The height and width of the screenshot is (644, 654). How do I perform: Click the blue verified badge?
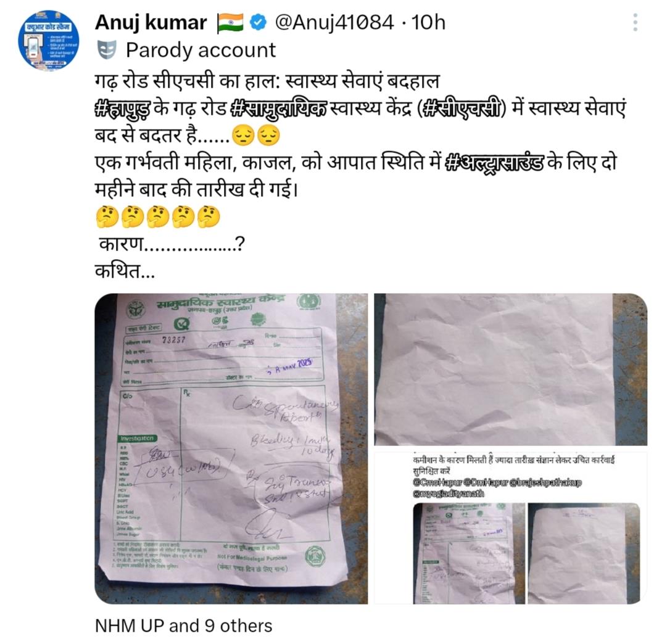coord(258,22)
